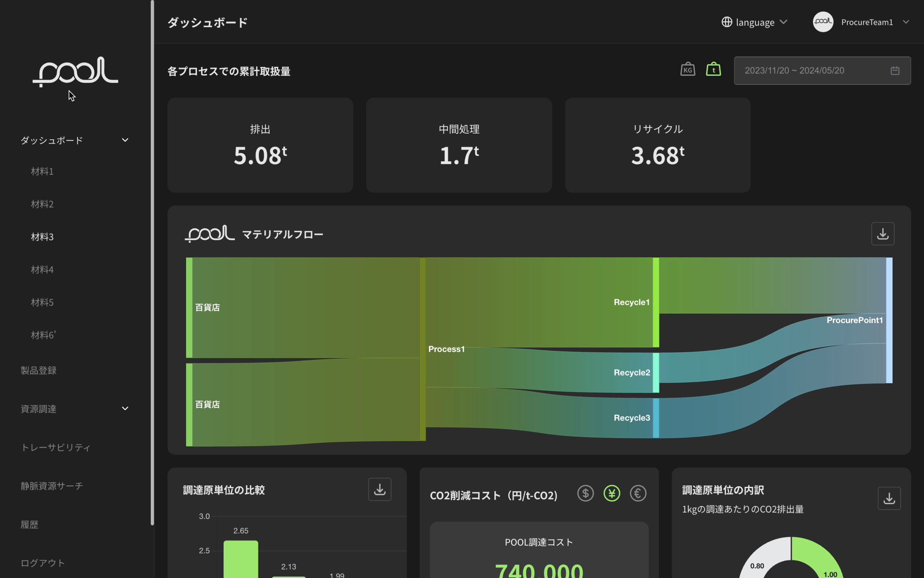This screenshot has width=924, height=578.
Task: Click the 各プロセスでの累計取扱量 heading
Action: click(229, 71)
